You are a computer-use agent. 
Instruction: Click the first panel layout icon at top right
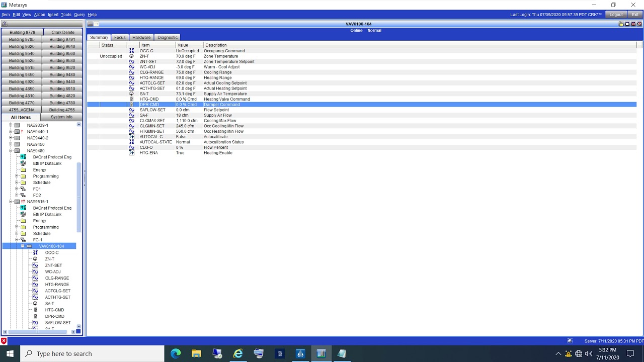(621, 24)
